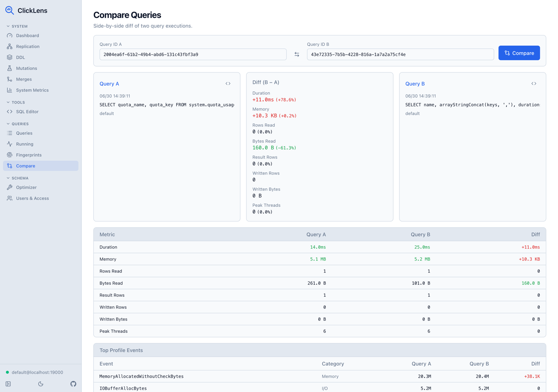Click the Optimizer wrench icon
558x392 pixels.
(10, 187)
